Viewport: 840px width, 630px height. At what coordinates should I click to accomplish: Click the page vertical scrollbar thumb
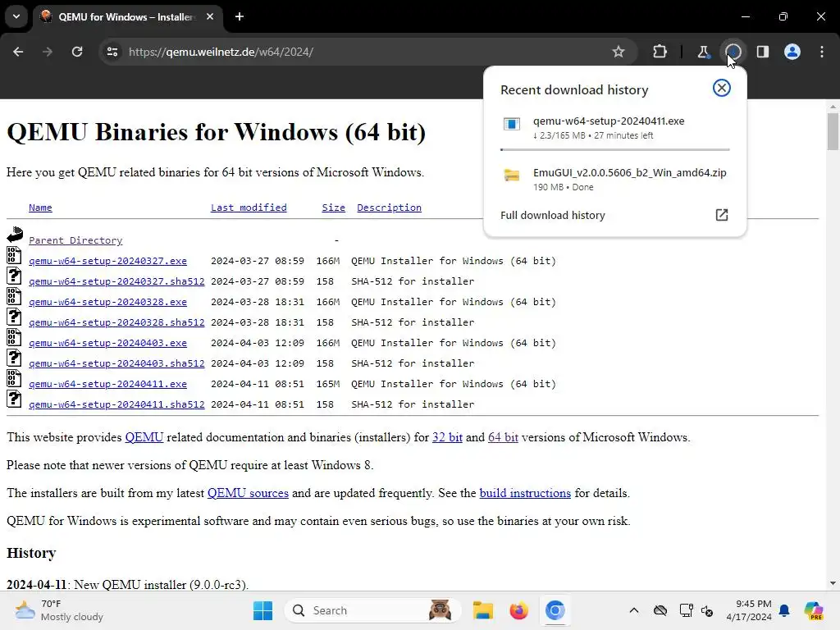tap(833, 132)
